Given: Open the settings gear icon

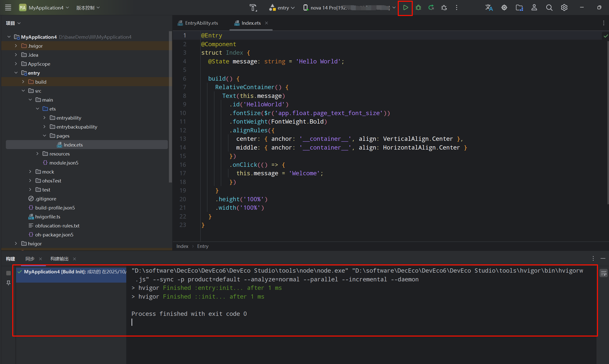Looking at the screenshot, I should pos(564,8).
